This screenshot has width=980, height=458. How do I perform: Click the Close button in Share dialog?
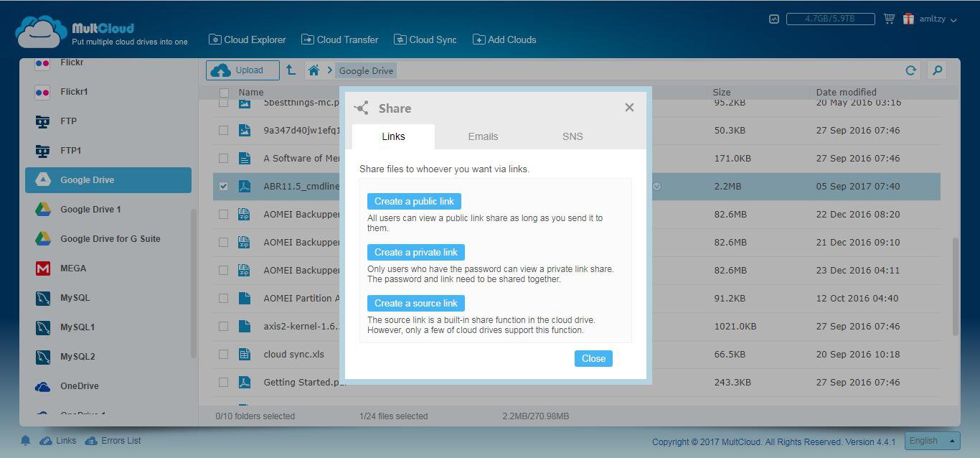point(593,358)
